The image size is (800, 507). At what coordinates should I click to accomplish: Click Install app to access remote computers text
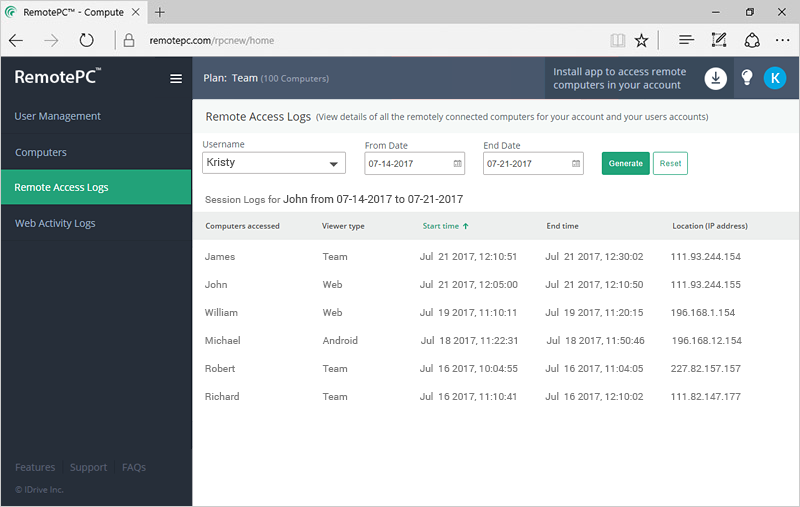(619, 78)
